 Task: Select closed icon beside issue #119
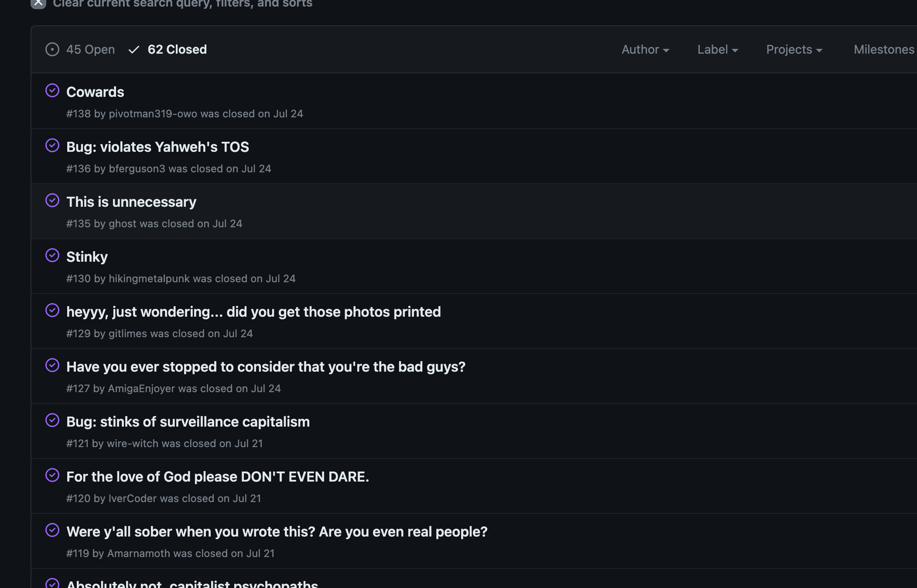[x=53, y=531]
